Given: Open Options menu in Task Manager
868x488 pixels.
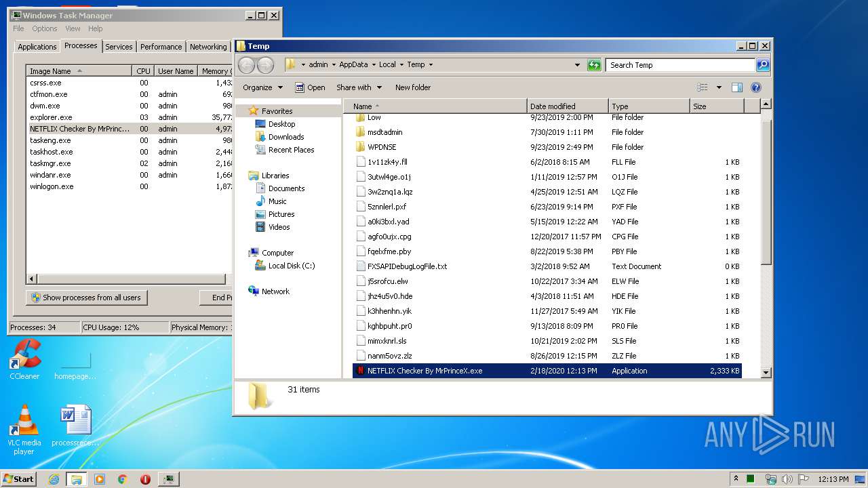Looking at the screenshot, I should coord(45,28).
